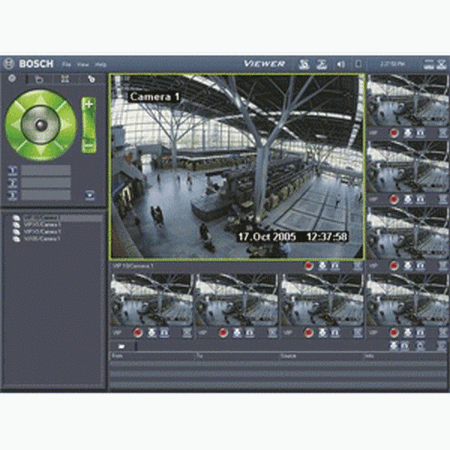Pan camera right with the green arrow
Image resolution: width=450 pixels, height=450 pixels.
point(68,125)
